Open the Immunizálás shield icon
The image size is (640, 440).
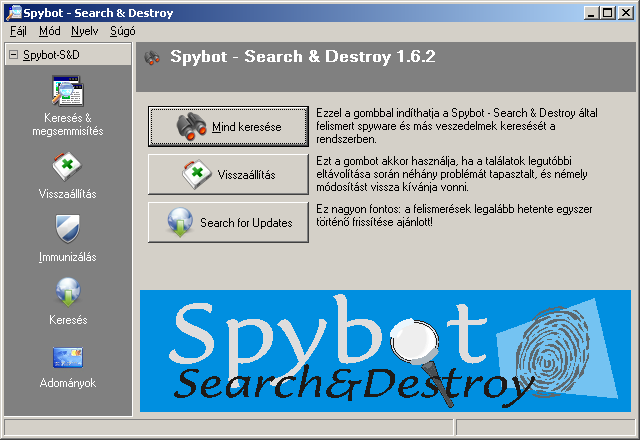68,229
